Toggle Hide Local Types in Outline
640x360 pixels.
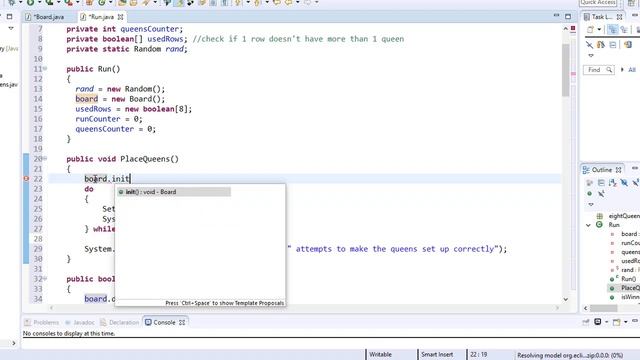(601, 193)
